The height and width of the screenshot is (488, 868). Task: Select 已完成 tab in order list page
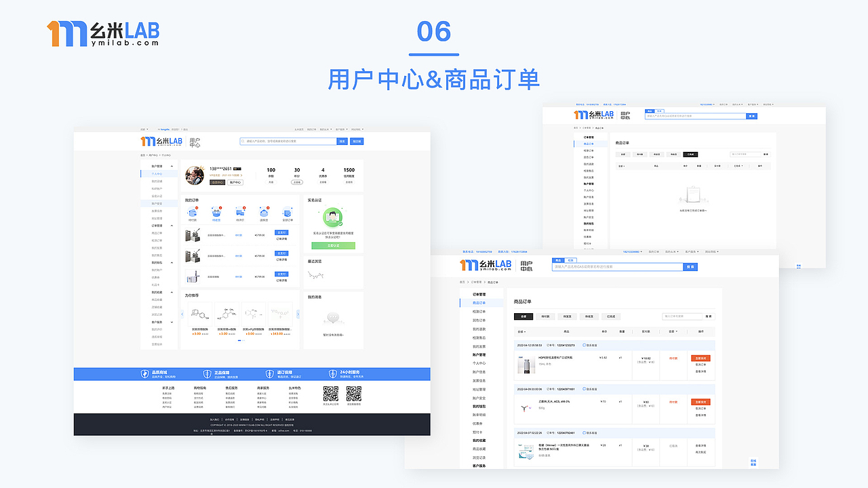(x=612, y=317)
